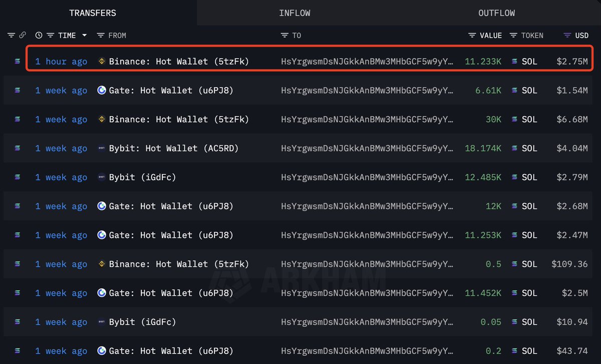Click the Solana chain icon in the $2.75M row
This screenshot has height=364, width=601.
click(x=18, y=62)
